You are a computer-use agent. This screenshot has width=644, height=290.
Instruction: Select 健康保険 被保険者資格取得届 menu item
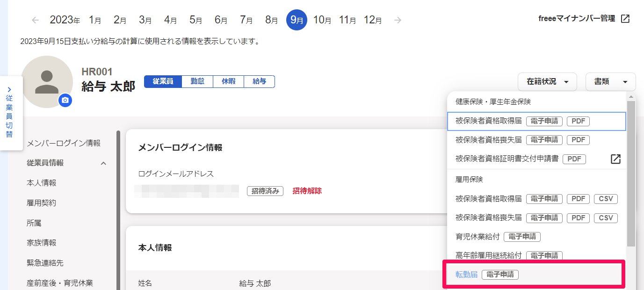tap(536, 121)
